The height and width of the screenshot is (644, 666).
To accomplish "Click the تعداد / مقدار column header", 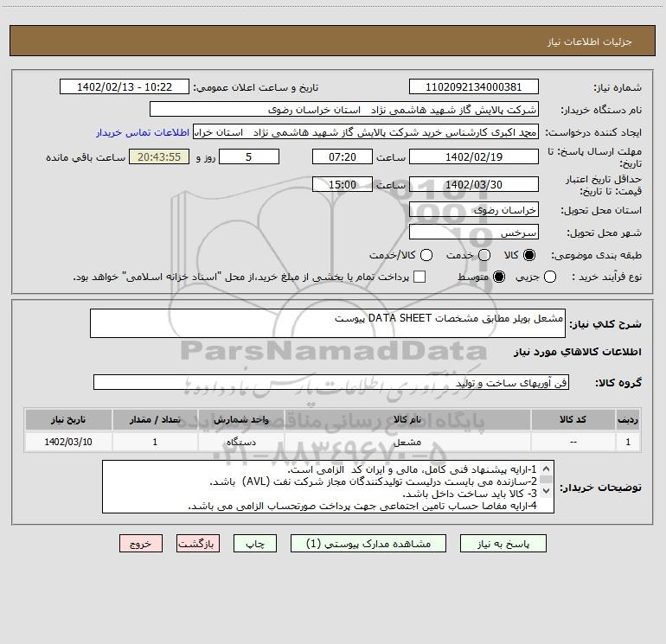I will (x=155, y=419).
